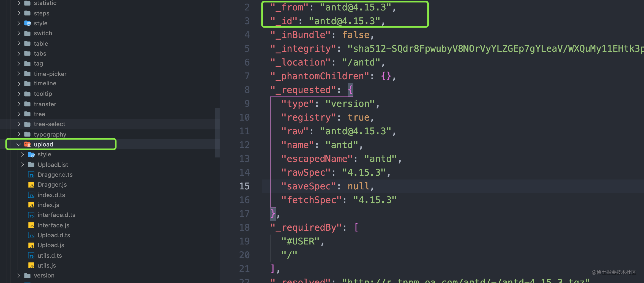Click line number 8 in the gutter
The image size is (644, 283).
pos(247,90)
